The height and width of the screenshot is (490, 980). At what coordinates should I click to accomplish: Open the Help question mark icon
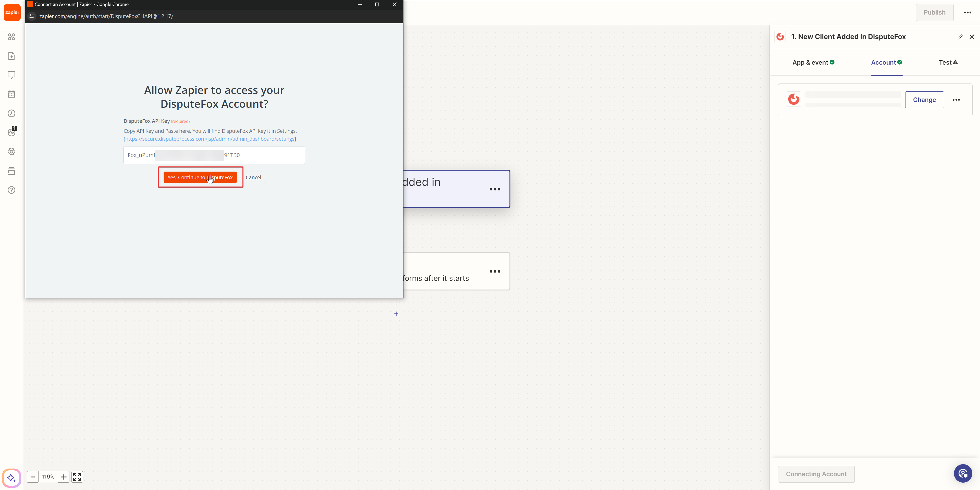(x=11, y=190)
